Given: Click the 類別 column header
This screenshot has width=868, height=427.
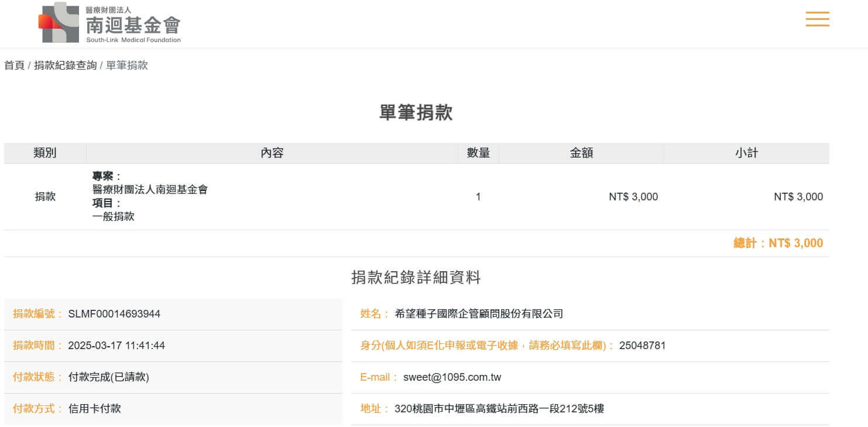Looking at the screenshot, I should click(x=45, y=153).
